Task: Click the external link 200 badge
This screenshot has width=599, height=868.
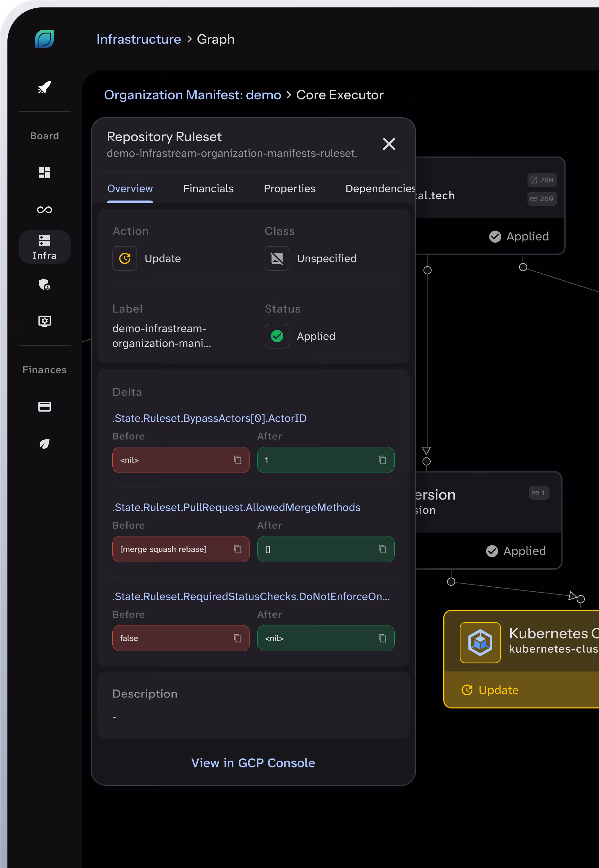Action: click(542, 180)
